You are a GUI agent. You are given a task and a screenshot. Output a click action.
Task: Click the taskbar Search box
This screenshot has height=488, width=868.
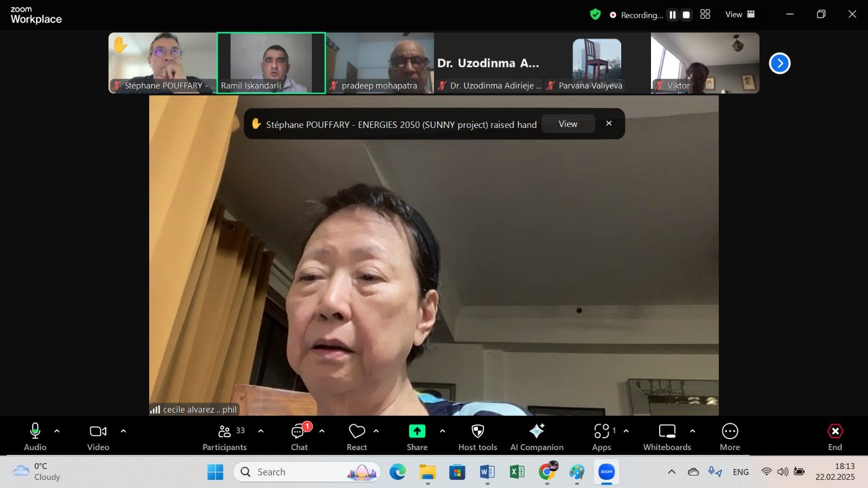[308, 472]
